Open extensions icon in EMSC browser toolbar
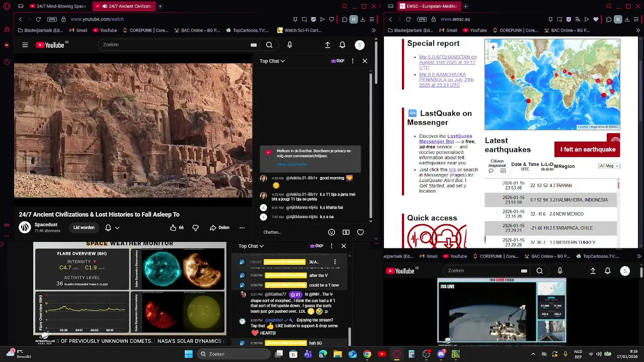The height and width of the screenshot is (362, 644). click(x=609, y=19)
